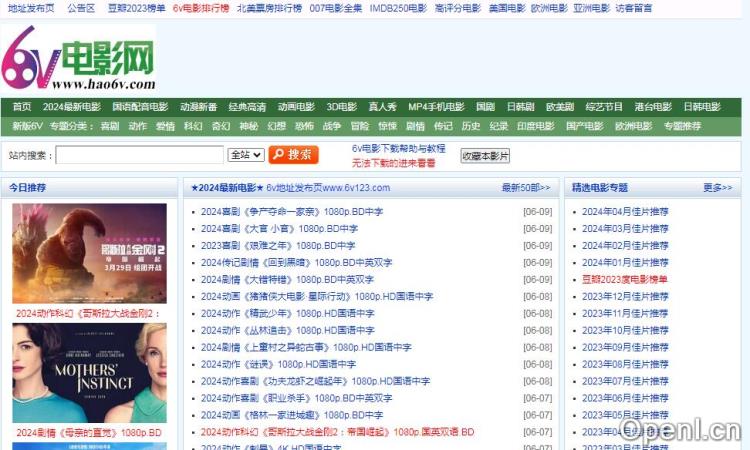The width and height of the screenshot is (750, 450).
Task: Go to 首页 in the green navigation
Action: tap(22, 107)
